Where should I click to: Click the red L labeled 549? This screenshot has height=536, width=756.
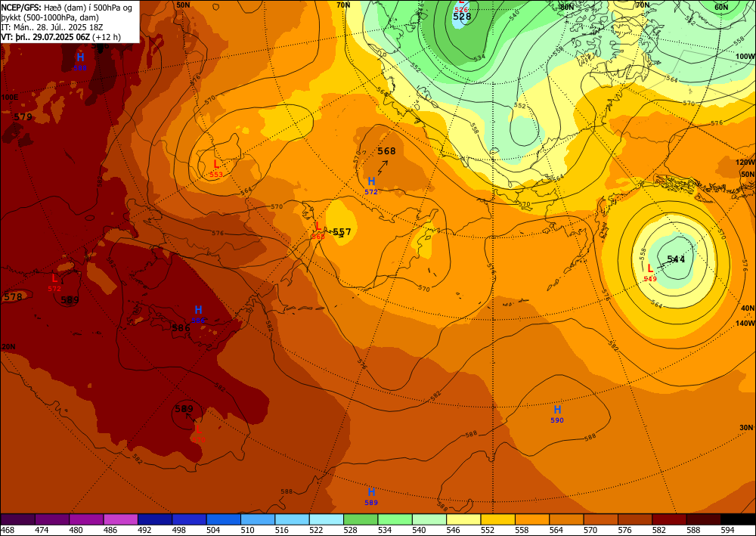(650, 269)
